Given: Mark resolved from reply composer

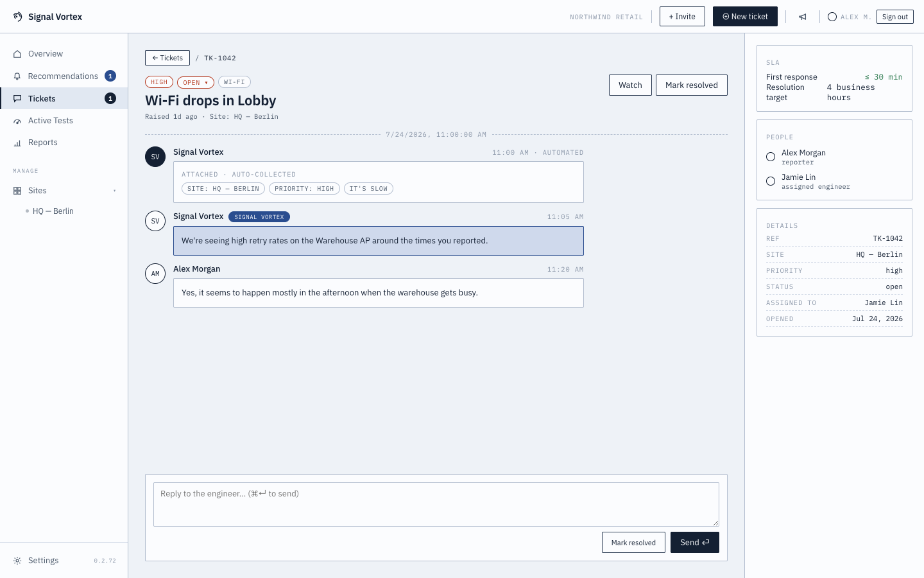Looking at the screenshot, I should pyautogui.click(x=633, y=543).
